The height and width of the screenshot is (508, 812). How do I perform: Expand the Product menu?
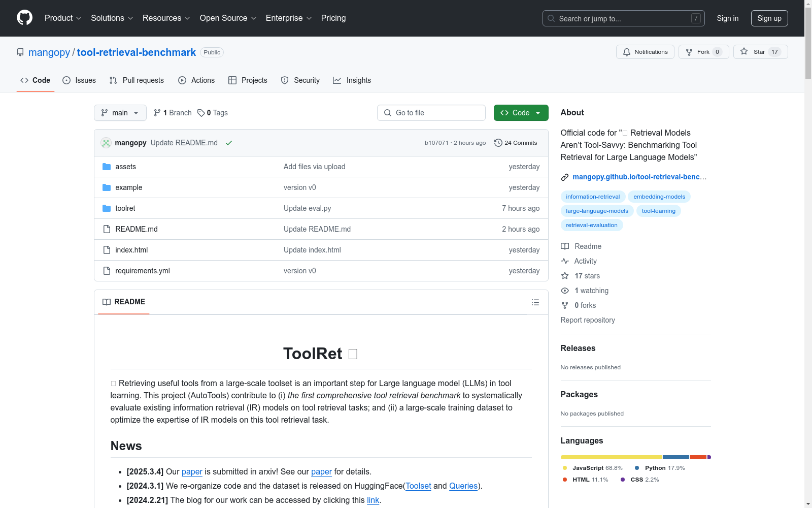63,18
